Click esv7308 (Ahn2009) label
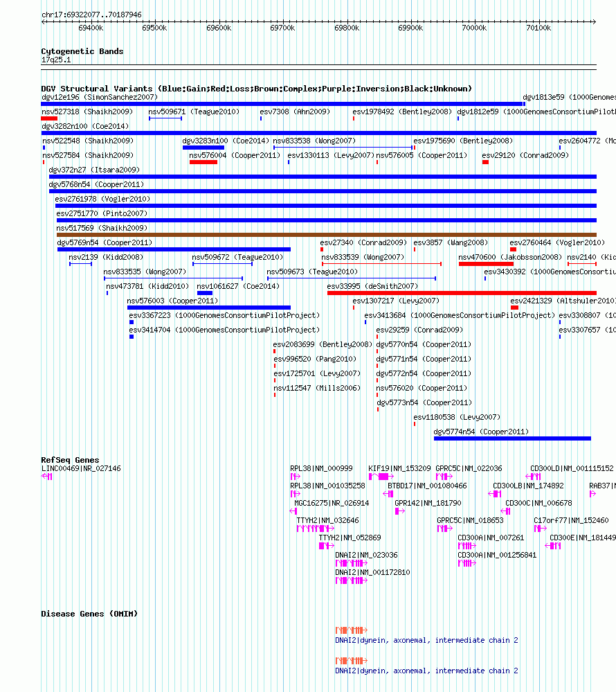The width and height of the screenshot is (616, 692). [x=295, y=112]
